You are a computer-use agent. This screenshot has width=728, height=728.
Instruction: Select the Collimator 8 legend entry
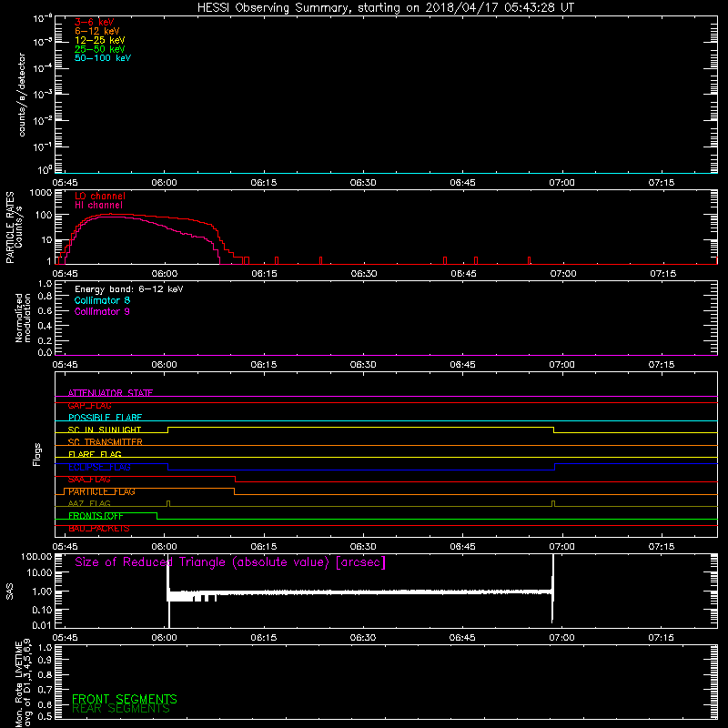tap(102, 300)
